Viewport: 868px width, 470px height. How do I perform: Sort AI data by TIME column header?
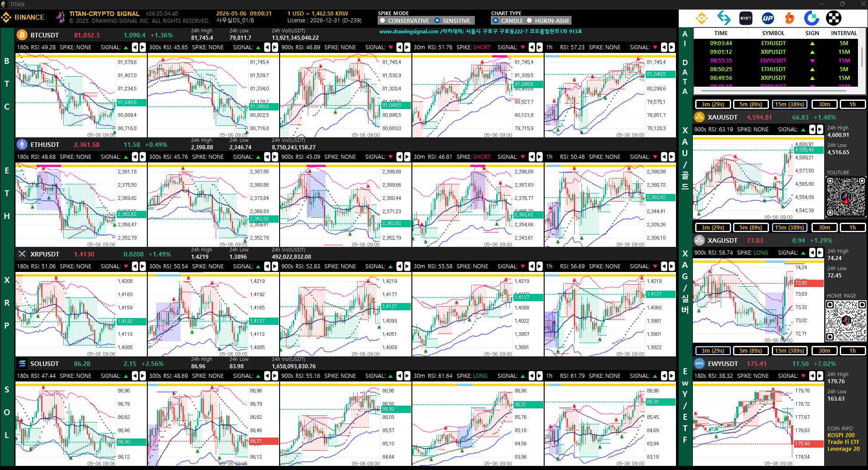click(721, 33)
